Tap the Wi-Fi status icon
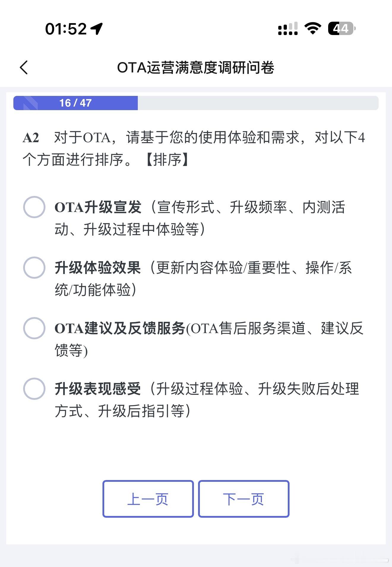Screen dimensions: 392x567 point(313,28)
